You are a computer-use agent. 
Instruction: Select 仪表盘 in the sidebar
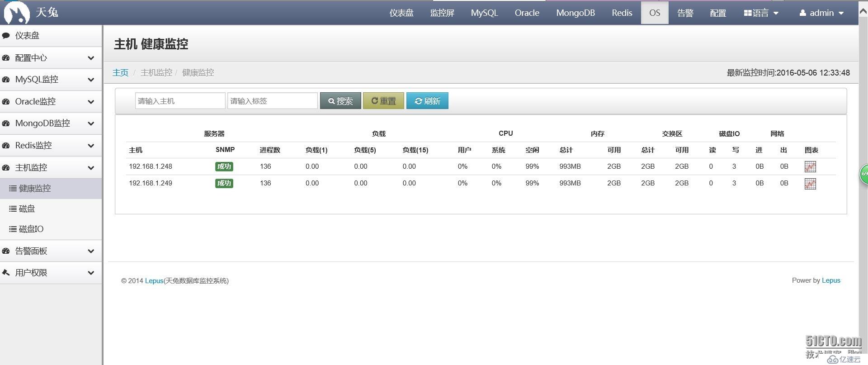tap(51, 36)
